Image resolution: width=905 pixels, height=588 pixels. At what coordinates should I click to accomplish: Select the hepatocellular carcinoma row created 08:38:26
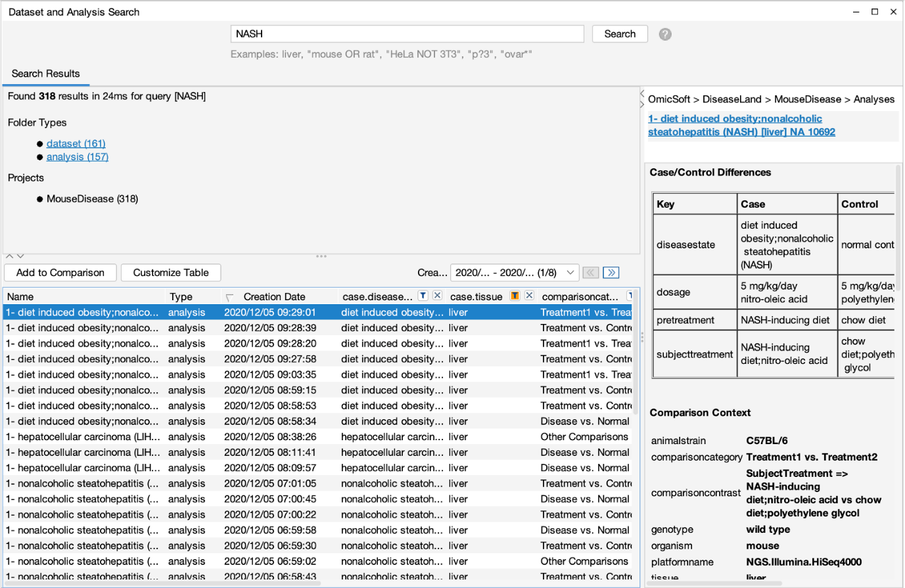click(x=318, y=437)
